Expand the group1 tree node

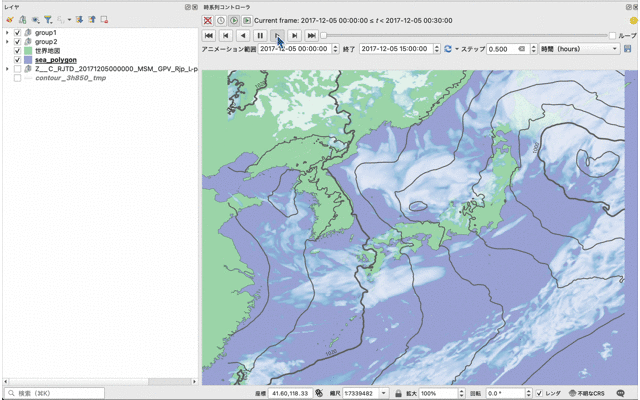tap(7, 33)
